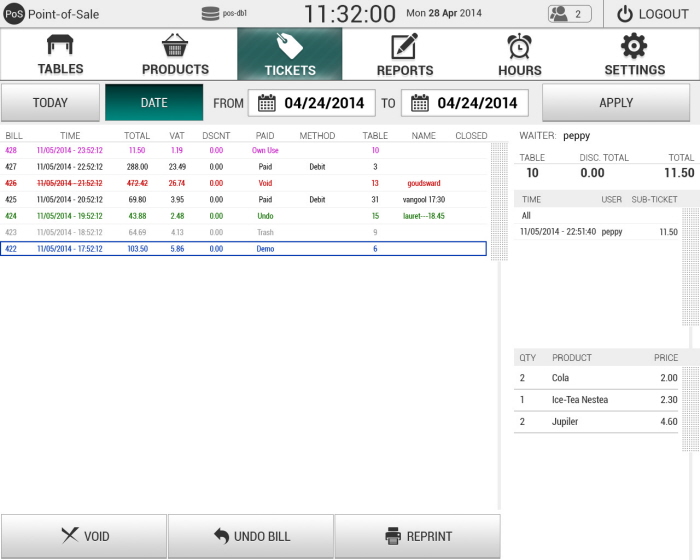Log out with the LOGOUT button
The height and width of the screenshot is (560, 700).
pos(652,14)
